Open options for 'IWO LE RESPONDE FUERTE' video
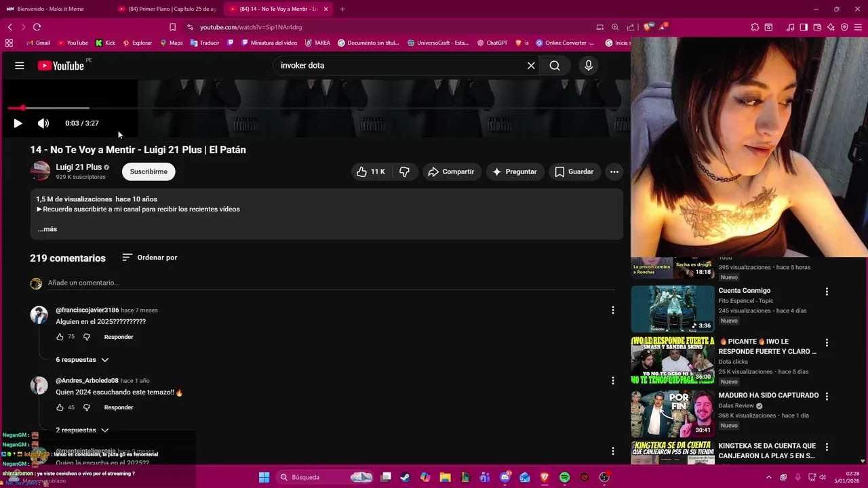 point(827,342)
